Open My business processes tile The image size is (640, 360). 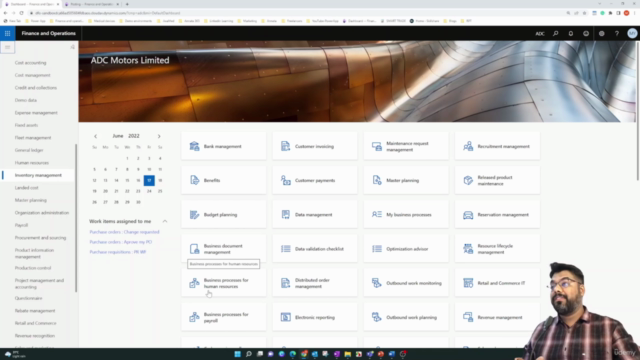[x=406, y=214]
